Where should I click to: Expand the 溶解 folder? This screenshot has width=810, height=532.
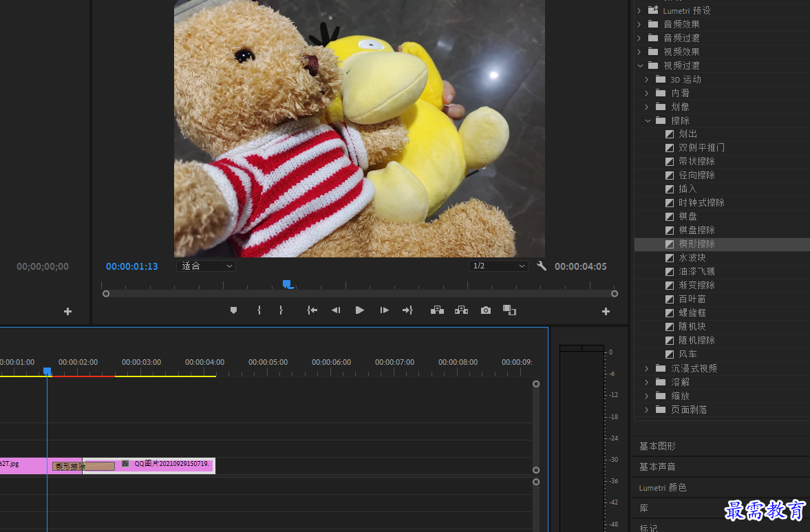click(647, 382)
